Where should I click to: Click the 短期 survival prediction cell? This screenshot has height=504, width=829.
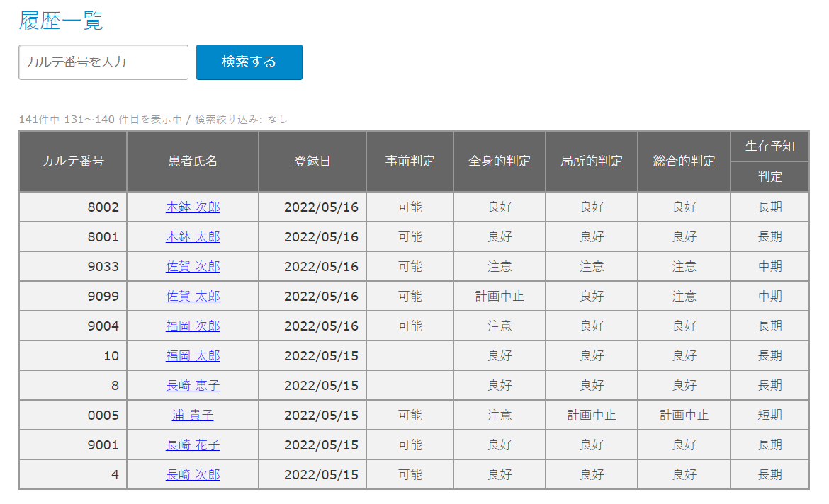pos(769,416)
